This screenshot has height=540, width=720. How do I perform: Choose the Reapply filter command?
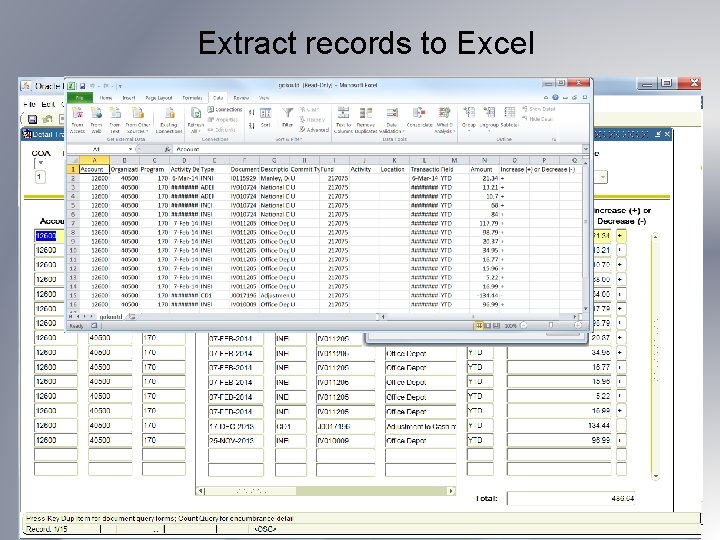312,120
